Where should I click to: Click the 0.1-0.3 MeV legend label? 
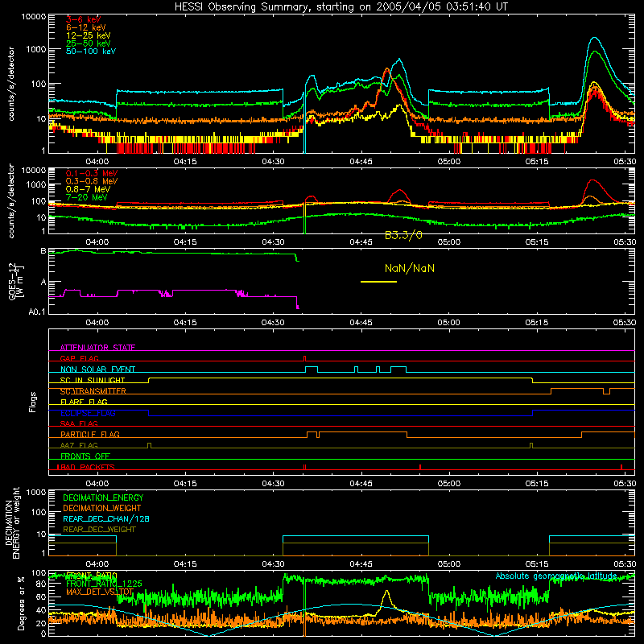click(x=92, y=173)
